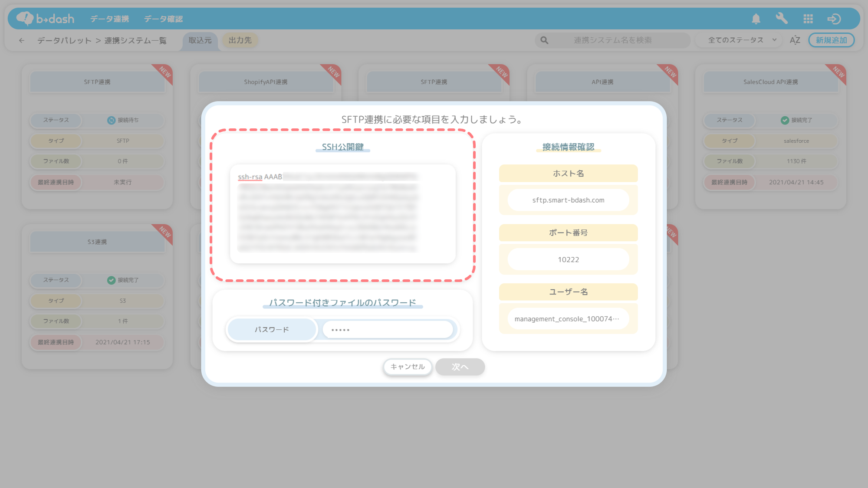Click the search magnifier icon

tap(544, 40)
